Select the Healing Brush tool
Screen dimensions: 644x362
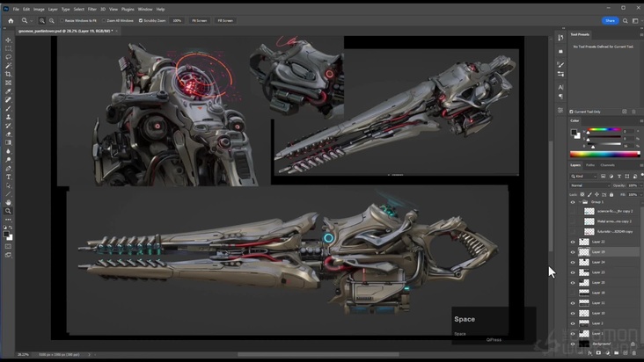(8, 100)
